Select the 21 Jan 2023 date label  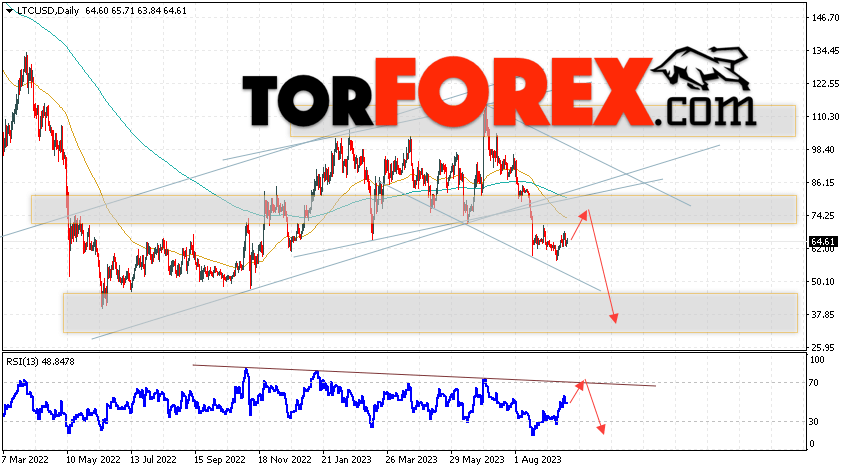346,460
